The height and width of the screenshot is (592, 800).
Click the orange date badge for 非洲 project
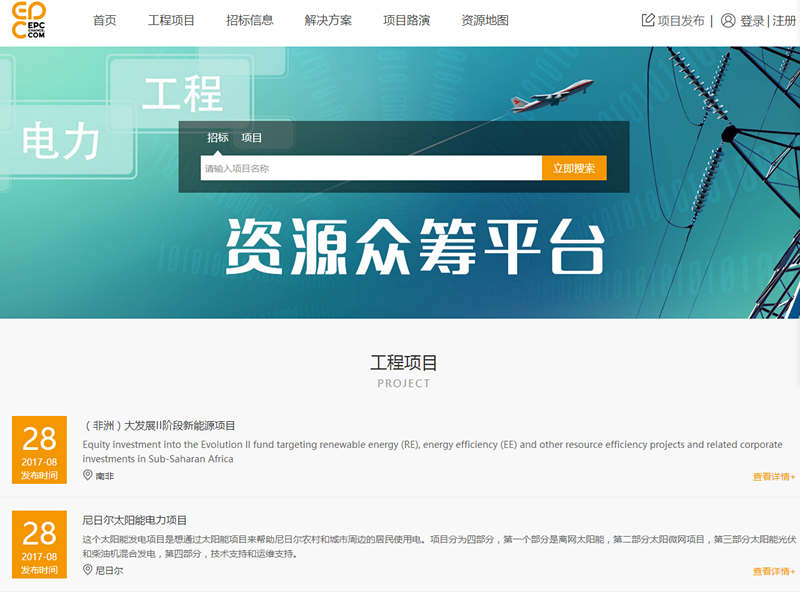[x=39, y=449]
